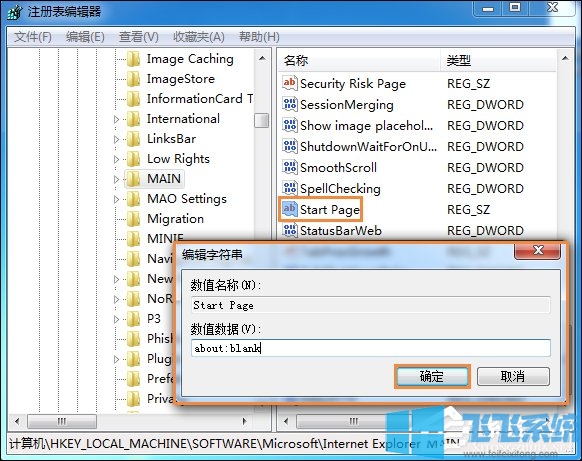
Task: Click the Start Page string value icon
Action: (x=289, y=209)
